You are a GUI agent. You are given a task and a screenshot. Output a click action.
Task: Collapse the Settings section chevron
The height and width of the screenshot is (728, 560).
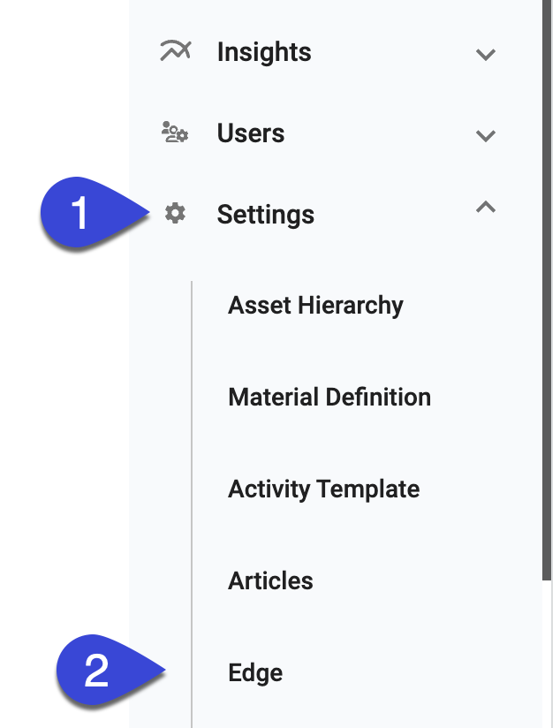coord(485,208)
